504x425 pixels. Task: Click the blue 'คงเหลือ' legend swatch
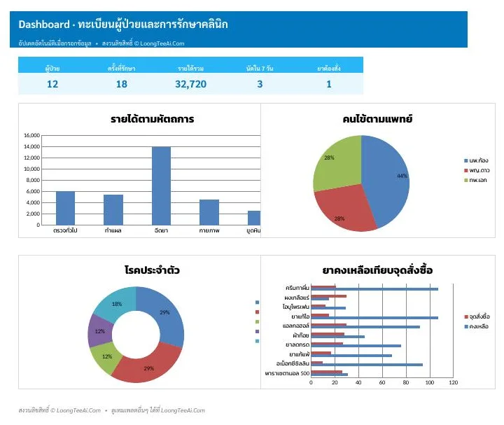466,326
